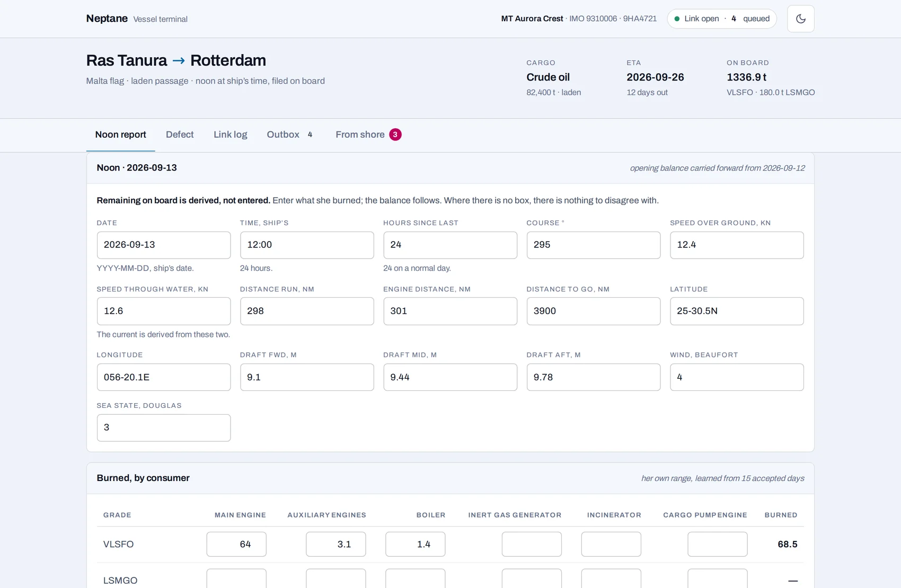Edit VLSFO Main engine burn value
Viewport: 901px width, 588px height.
click(x=236, y=544)
